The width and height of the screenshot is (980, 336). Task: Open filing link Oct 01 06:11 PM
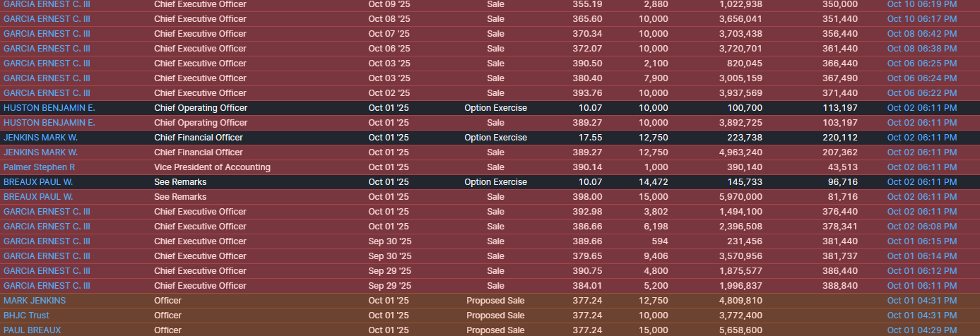click(x=922, y=286)
